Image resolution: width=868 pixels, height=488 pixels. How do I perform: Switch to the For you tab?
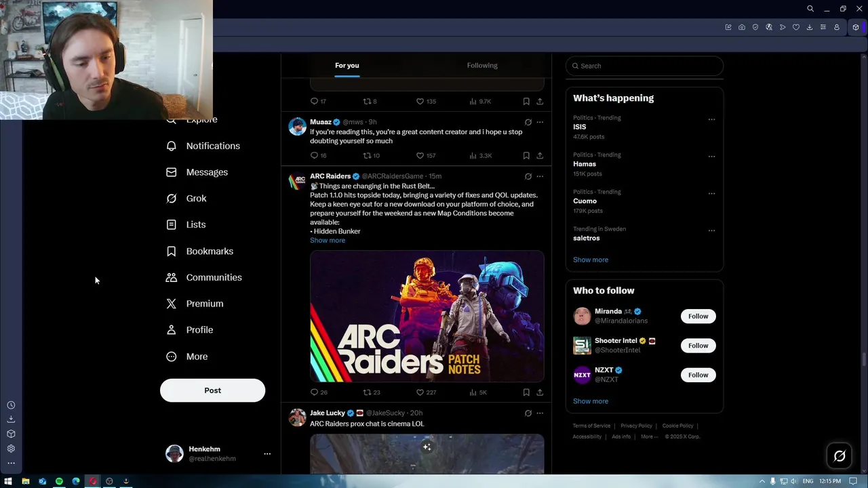click(347, 66)
